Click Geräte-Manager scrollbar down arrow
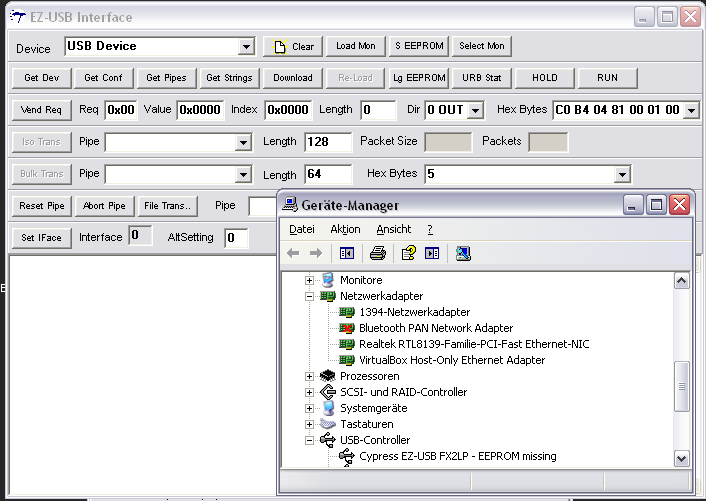The image size is (706, 501). click(x=682, y=459)
